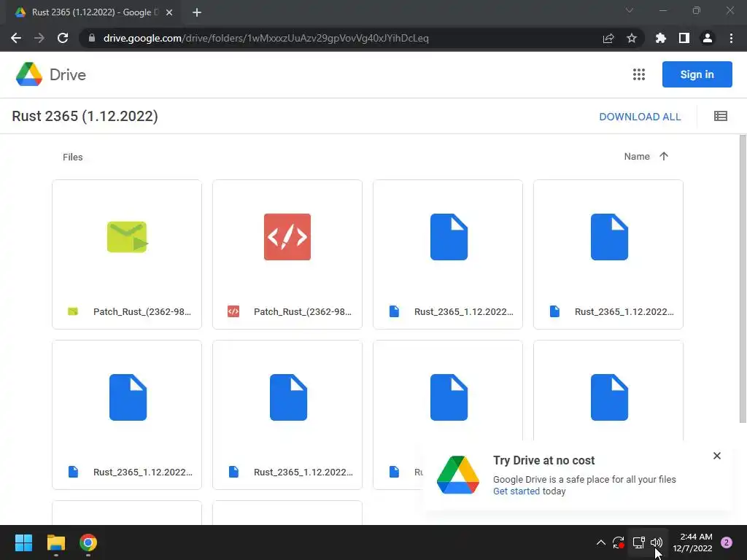Image resolution: width=747 pixels, height=560 pixels.
Task: Select the Rust 2365 Google Drive tab
Action: pos(94,12)
